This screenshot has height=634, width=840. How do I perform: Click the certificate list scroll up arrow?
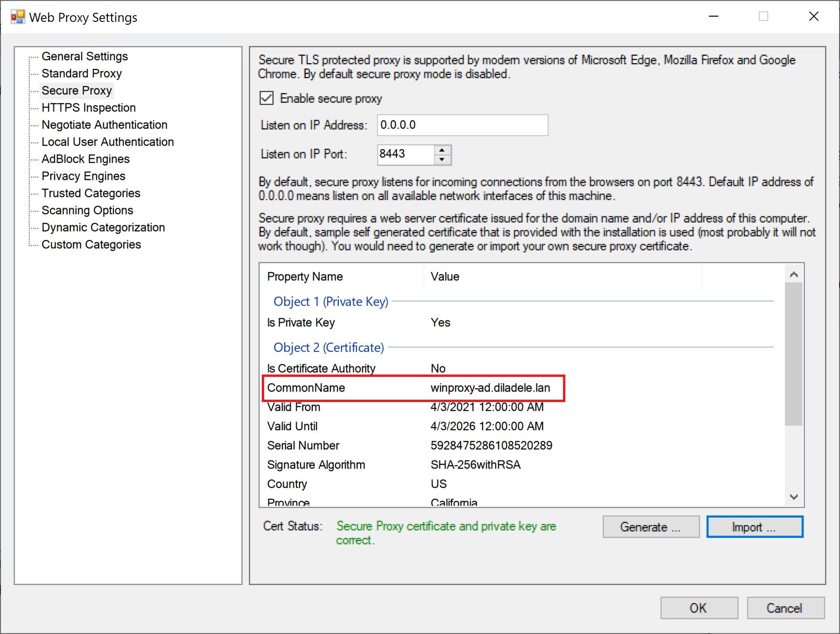click(793, 275)
